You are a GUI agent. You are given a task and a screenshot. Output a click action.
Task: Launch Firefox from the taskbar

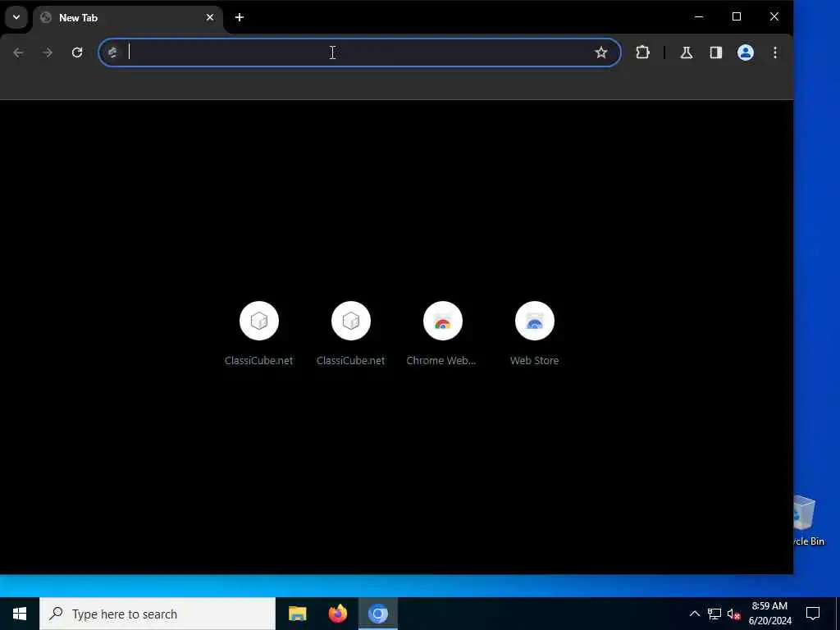337,614
